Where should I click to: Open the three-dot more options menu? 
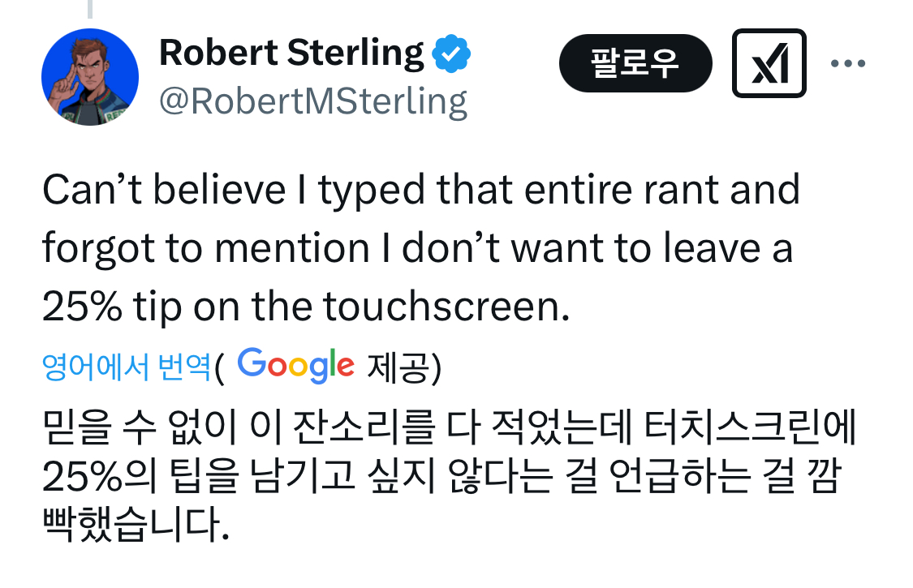click(x=848, y=63)
